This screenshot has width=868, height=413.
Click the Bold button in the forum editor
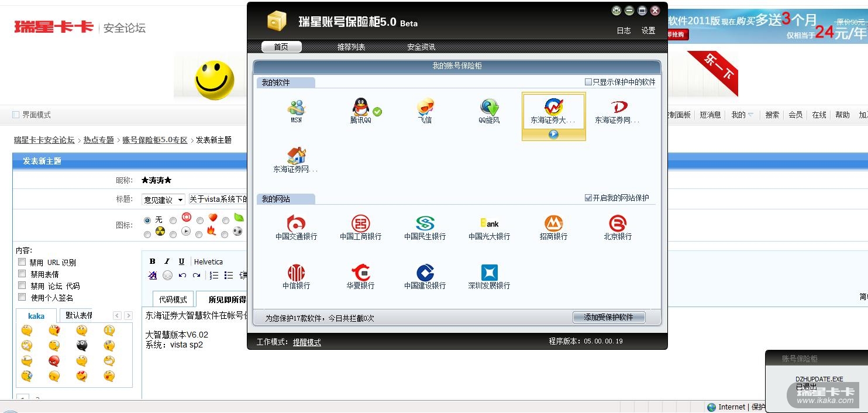pos(153,261)
